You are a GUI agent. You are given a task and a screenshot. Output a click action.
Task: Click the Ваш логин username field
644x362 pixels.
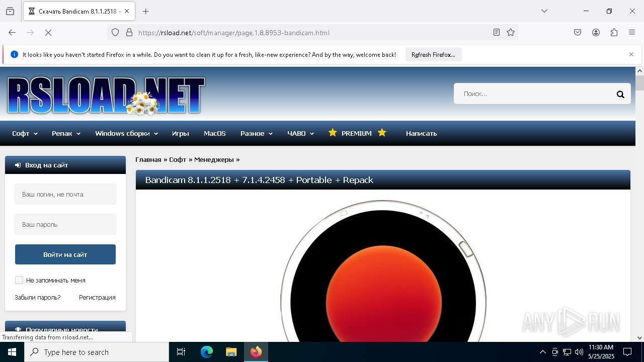click(x=65, y=194)
